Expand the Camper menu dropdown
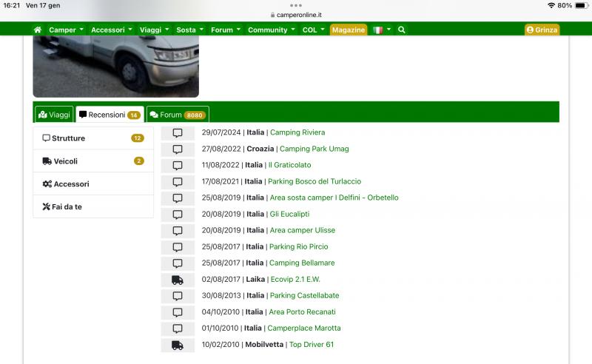The width and height of the screenshot is (592, 364). 67,30
